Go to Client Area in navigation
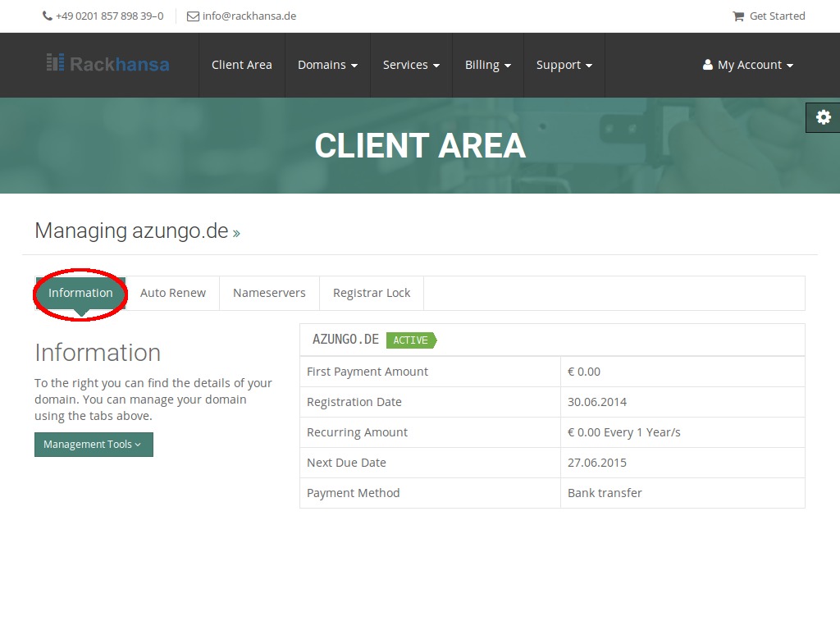 click(242, 65)
